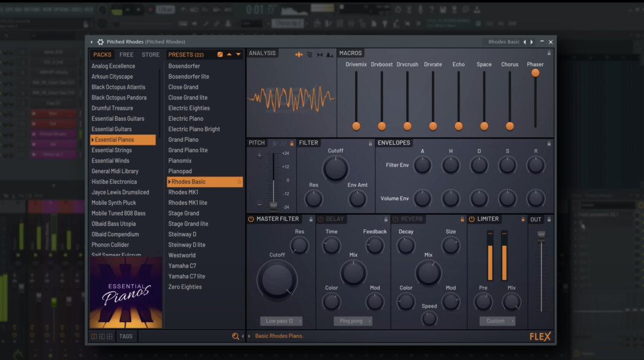Select the Steinway D preset

click(182, 234)
